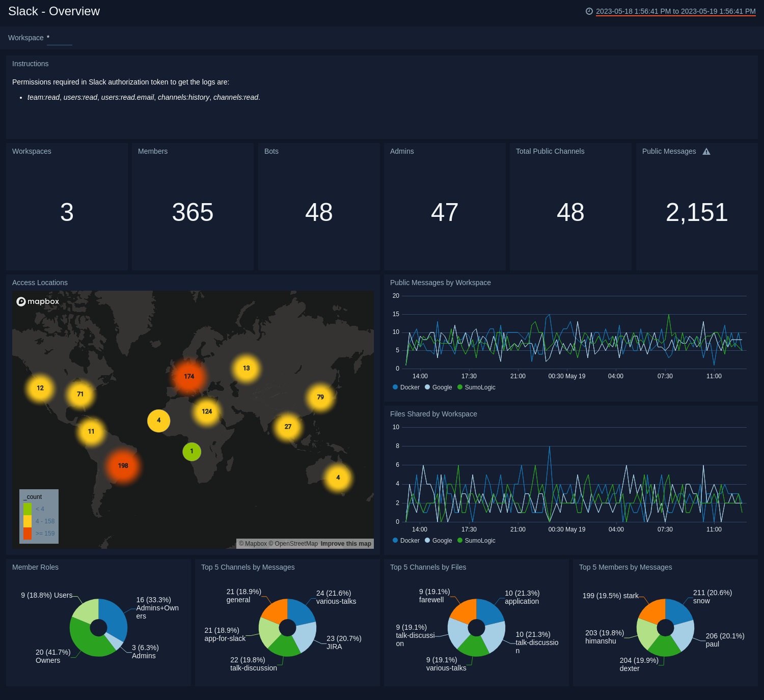Image resolution: width=764 pixels, height=700 pixels.
Task: Click the yellow 124 marker on the map
Action: coord(206,411)
